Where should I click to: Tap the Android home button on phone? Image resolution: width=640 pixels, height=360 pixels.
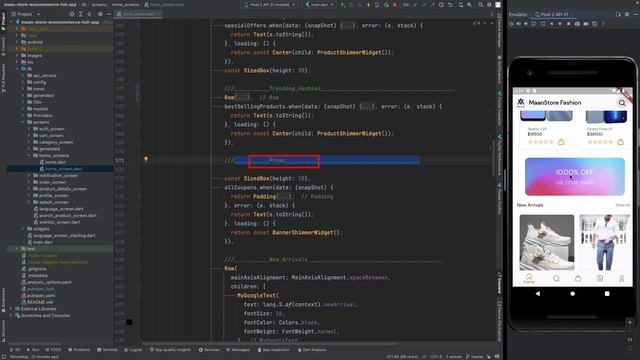point(572,293)
